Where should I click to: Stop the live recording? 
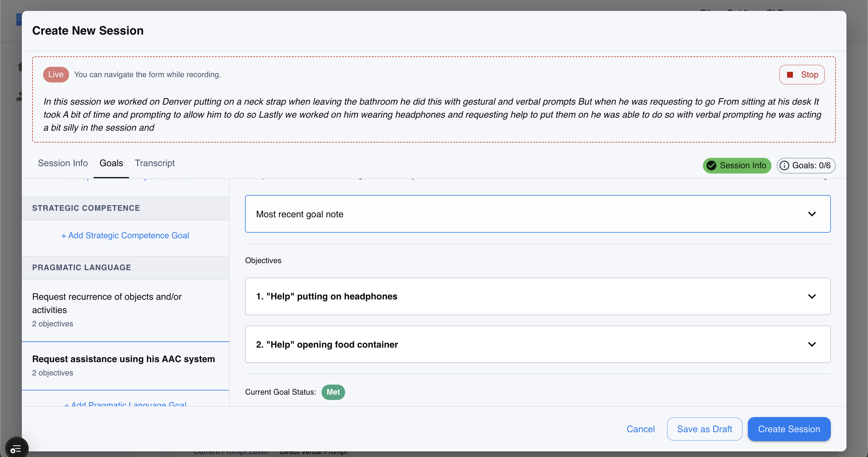801,74
